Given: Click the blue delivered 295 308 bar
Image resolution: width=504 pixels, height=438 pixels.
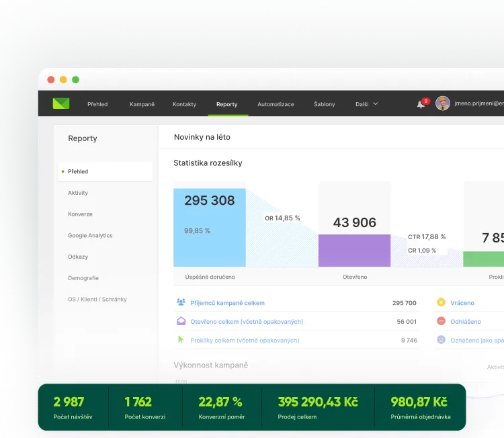Looking at the screenshot, I should click(210, 228).
